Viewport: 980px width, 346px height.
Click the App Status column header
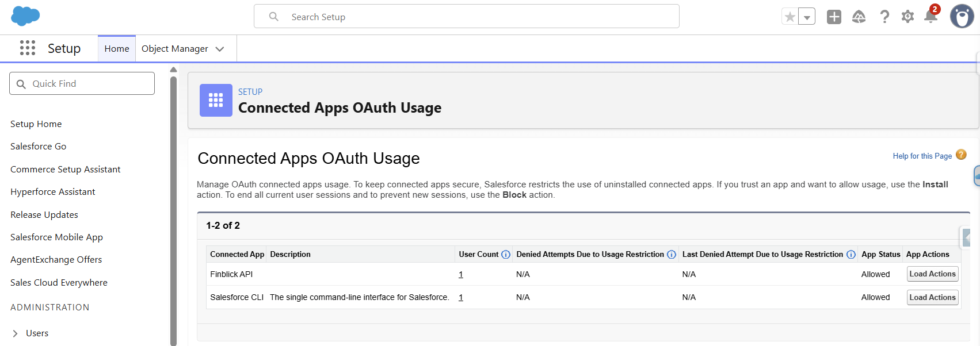[x=880, y=254]
